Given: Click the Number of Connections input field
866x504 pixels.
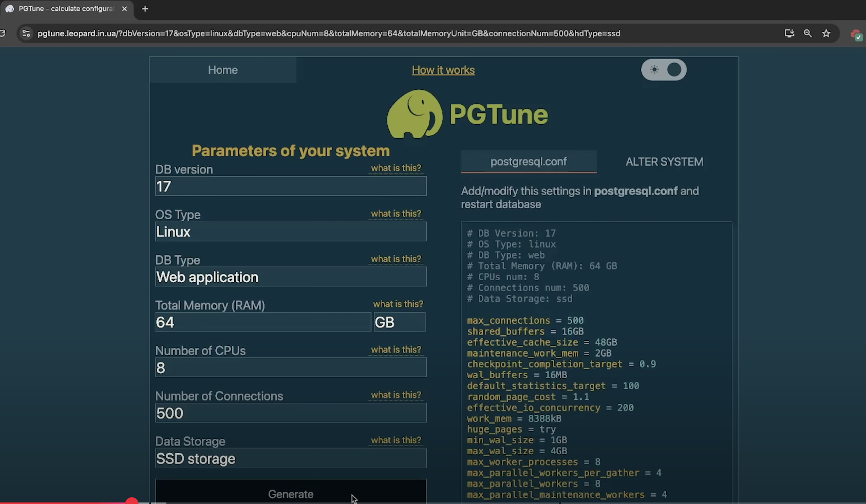Looking at the screenshot, I should tap(291, 413).
